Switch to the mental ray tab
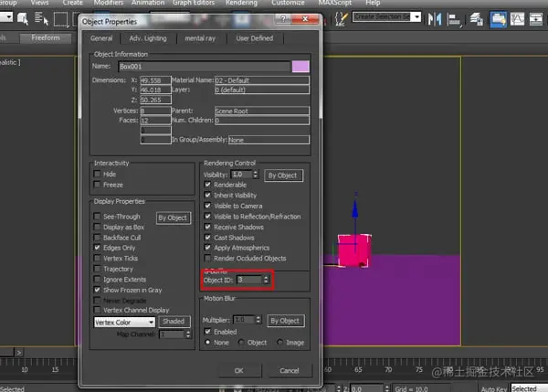 click(x=200, y=38)
